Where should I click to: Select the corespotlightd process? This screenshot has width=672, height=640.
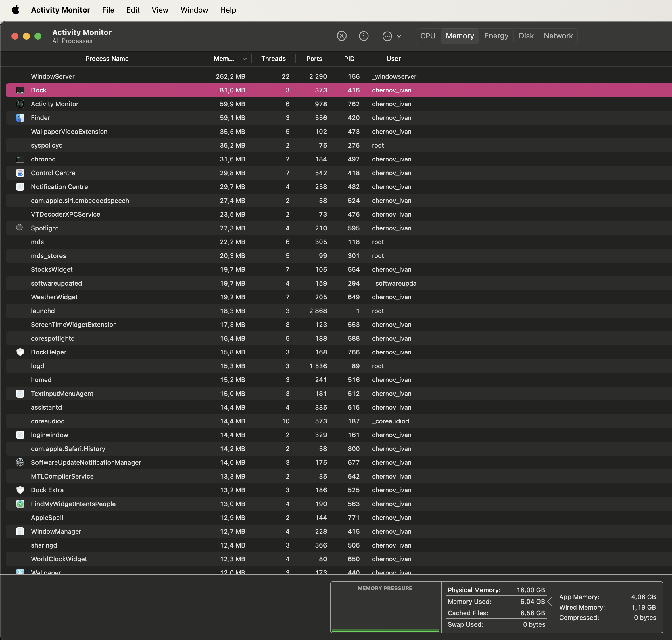click(x=339, y=338)
